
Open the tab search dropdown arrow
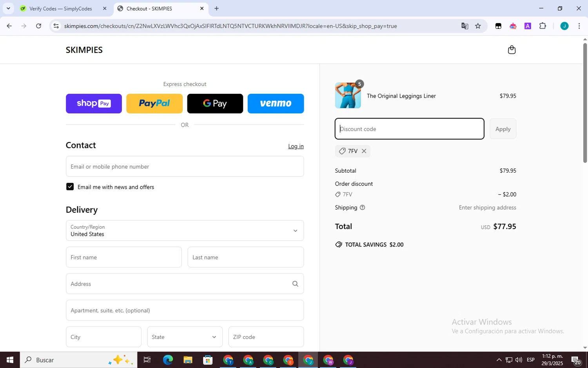8,8
